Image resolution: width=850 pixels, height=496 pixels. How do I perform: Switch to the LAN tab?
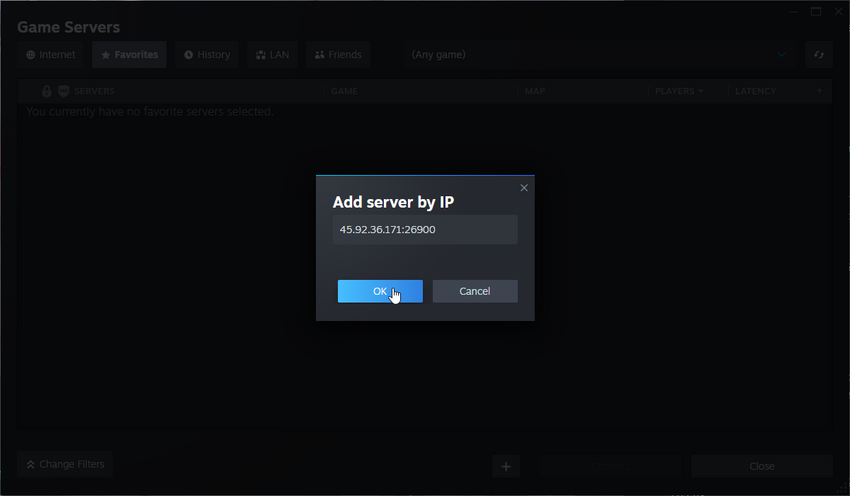[x=272, y=55]
